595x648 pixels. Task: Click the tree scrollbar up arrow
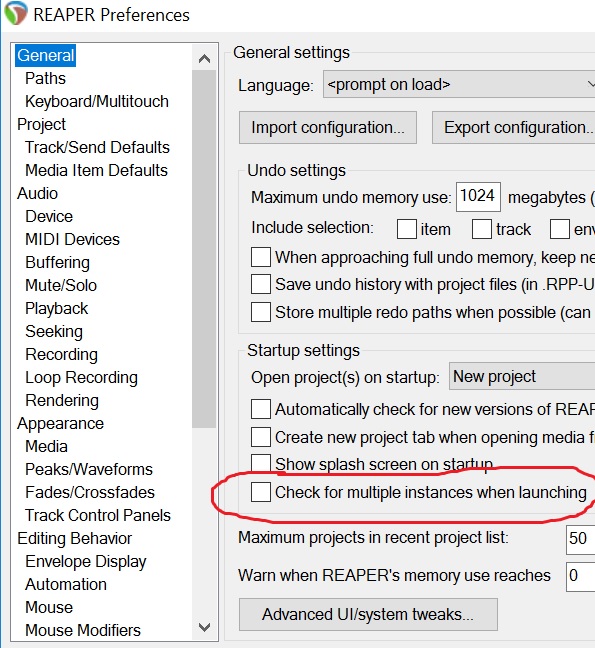(x=205, y=58)
